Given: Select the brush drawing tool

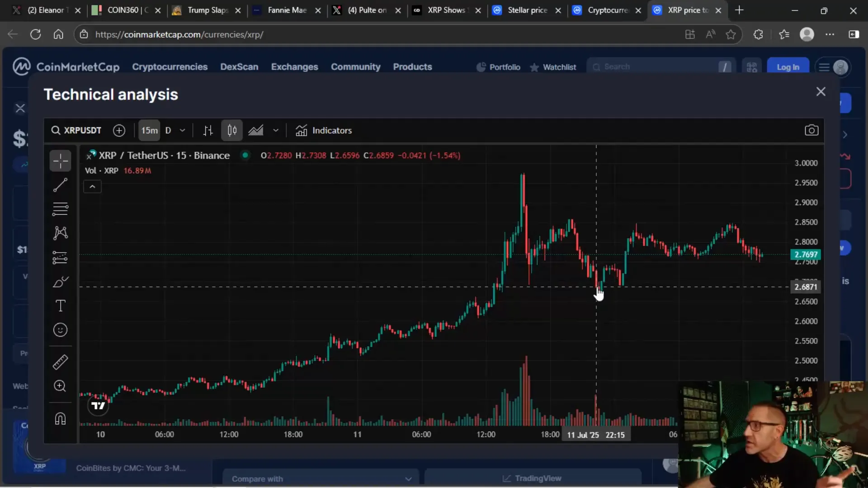Looking at the screenshot, I should point(60,282).
